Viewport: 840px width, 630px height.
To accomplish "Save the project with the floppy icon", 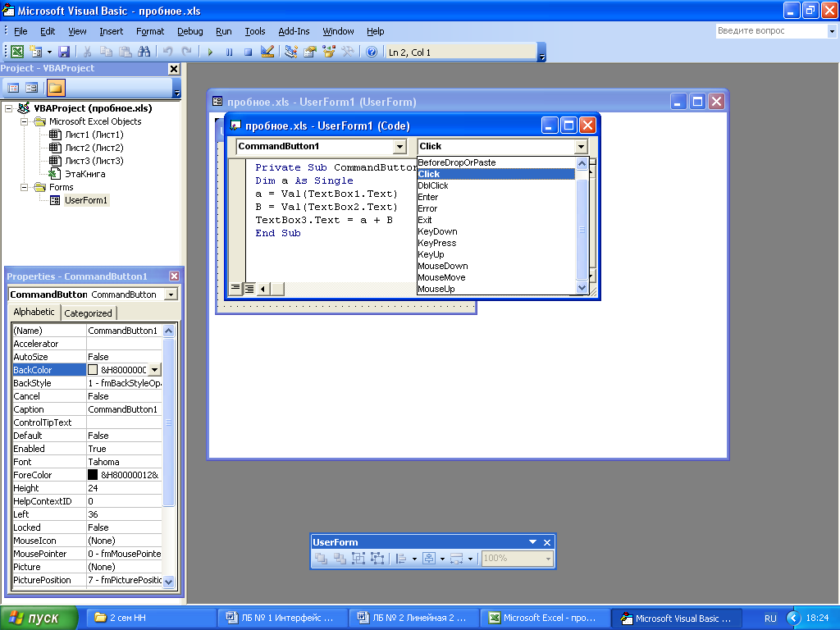I will tap(64, 52).
